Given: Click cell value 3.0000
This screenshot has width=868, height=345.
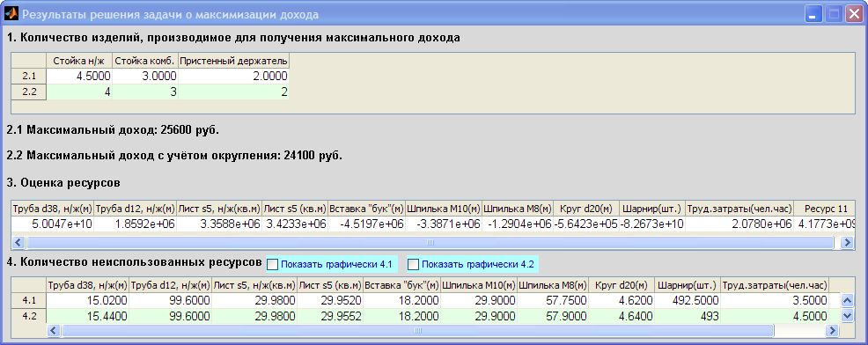Looking at the screenshot, I should coord(145,77).
